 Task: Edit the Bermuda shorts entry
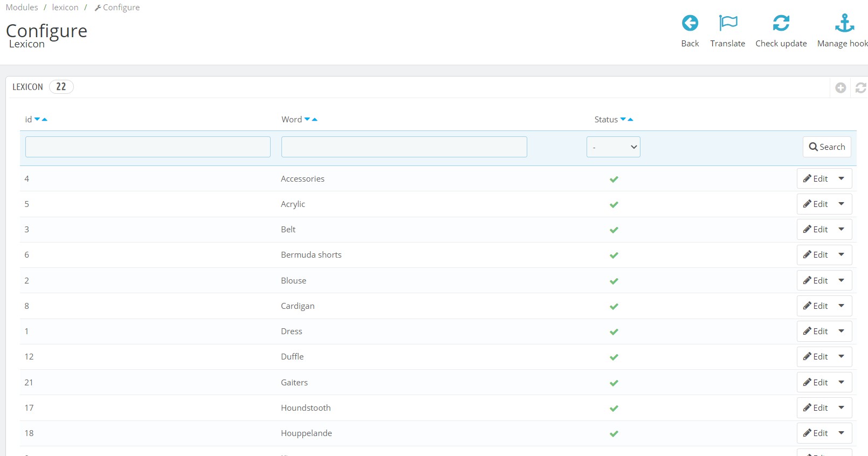click(x=815, y=254)
